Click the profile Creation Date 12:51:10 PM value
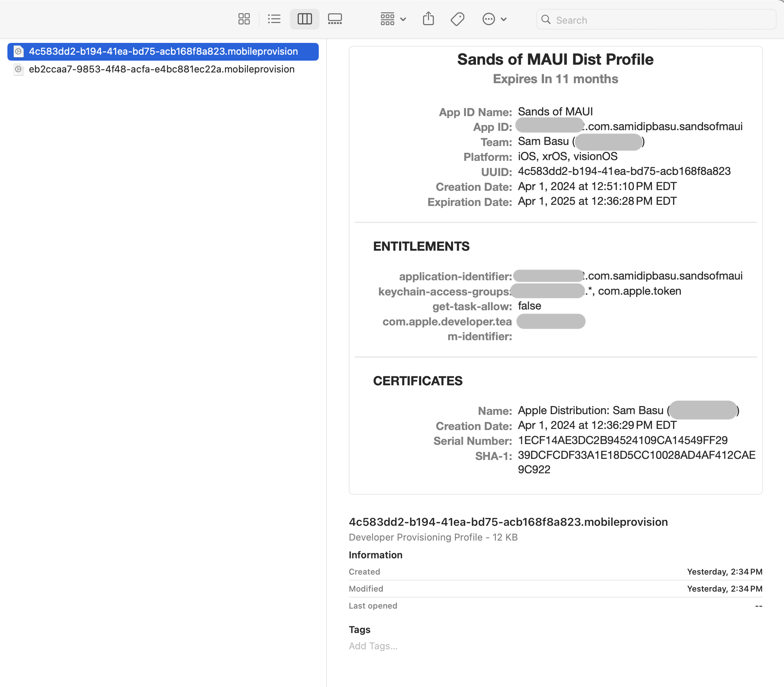Image resolution: width=784 pixels, height=687 pixels. (597, 186)
